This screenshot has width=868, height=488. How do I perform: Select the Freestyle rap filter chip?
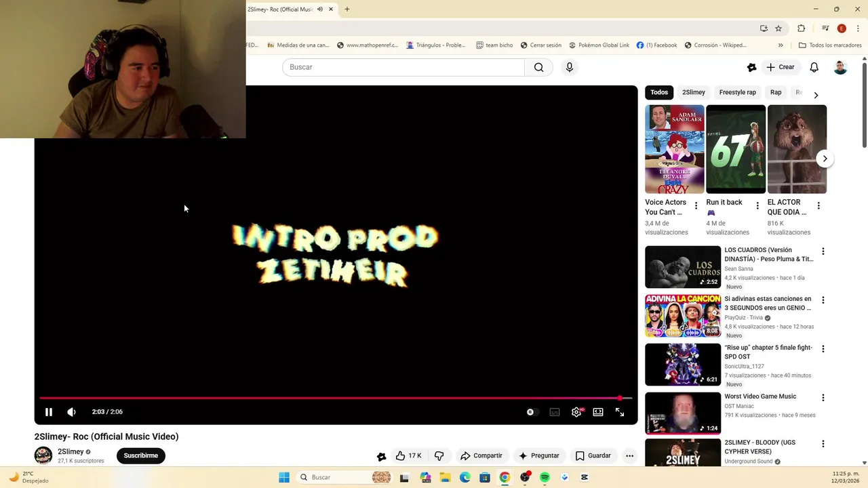coord(737,92)
